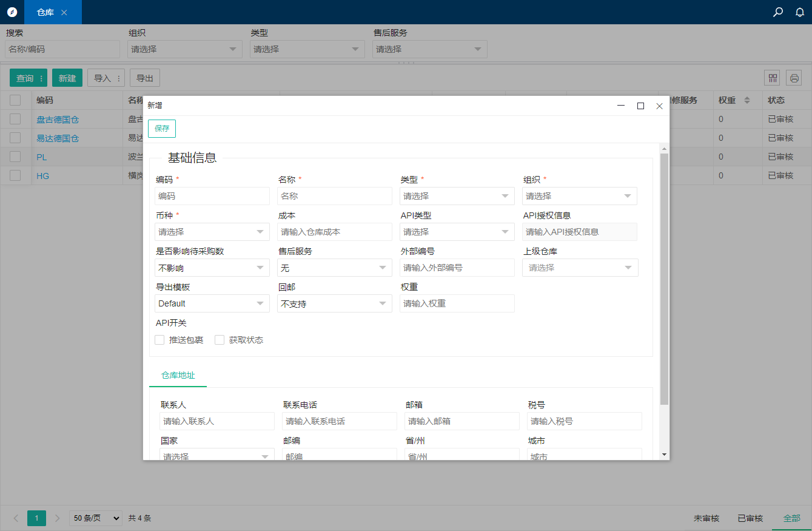
Task: Expand the 回邮 dropdown showing 不支持
Action: pyautogui.click(x=334, y=303)
